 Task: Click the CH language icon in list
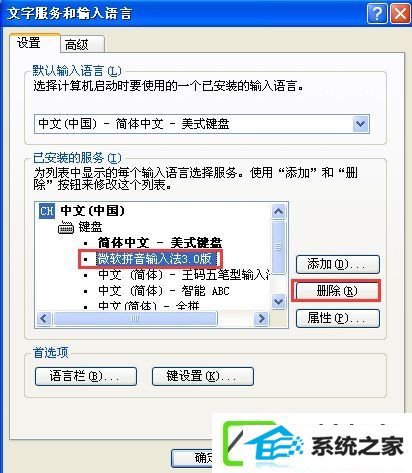(47, 211)
